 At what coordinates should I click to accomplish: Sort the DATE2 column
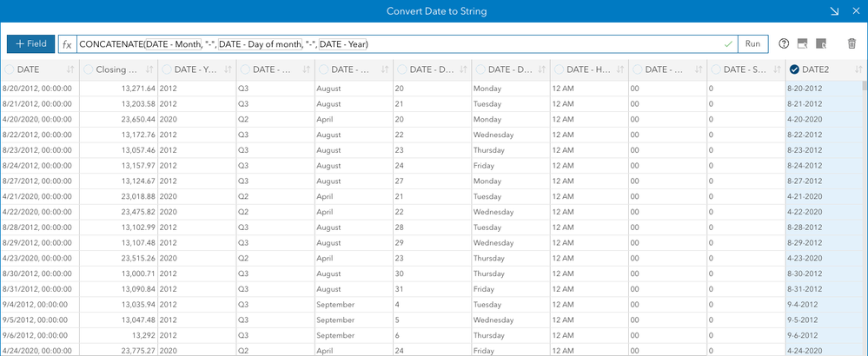pos(858,69)
